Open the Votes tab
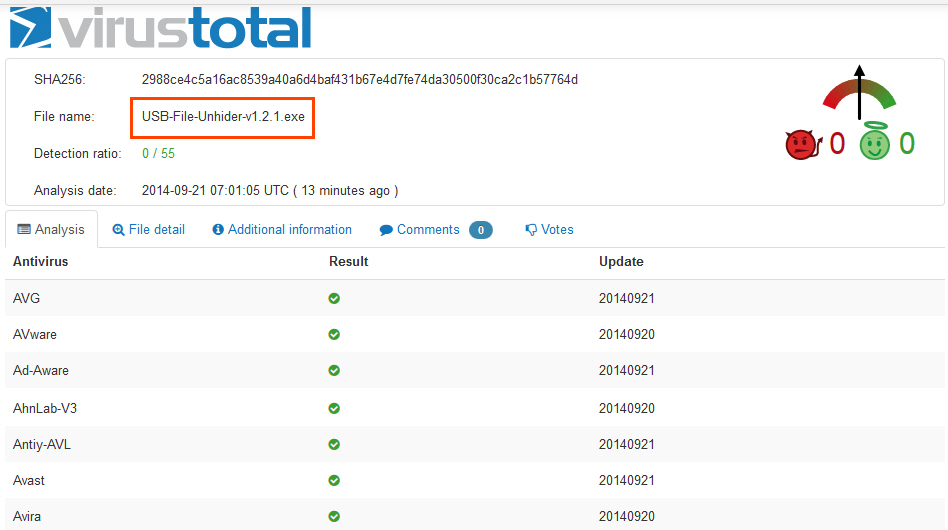Viewport: 948px width, 530px height. tap(550, 230)
